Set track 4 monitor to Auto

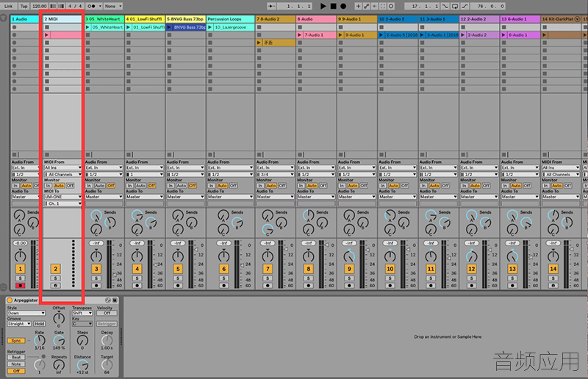[x=140, y=186]
